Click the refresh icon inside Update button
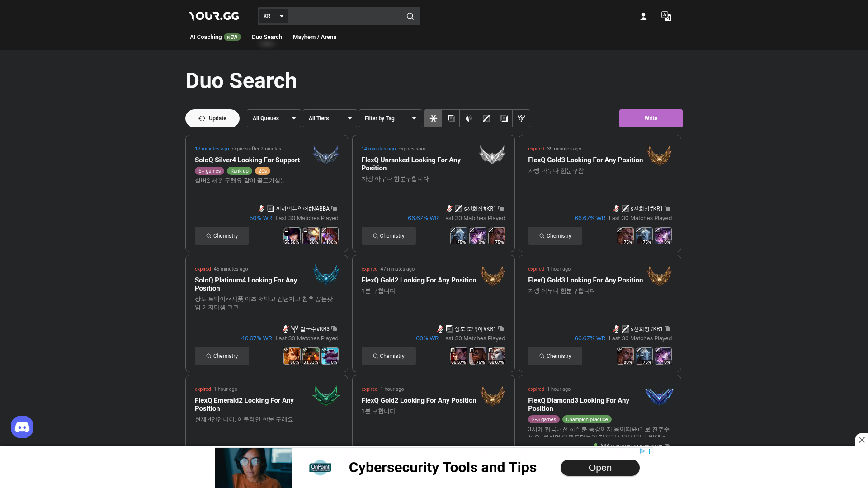This screenshot has width=868, height=488. point(202,118)
